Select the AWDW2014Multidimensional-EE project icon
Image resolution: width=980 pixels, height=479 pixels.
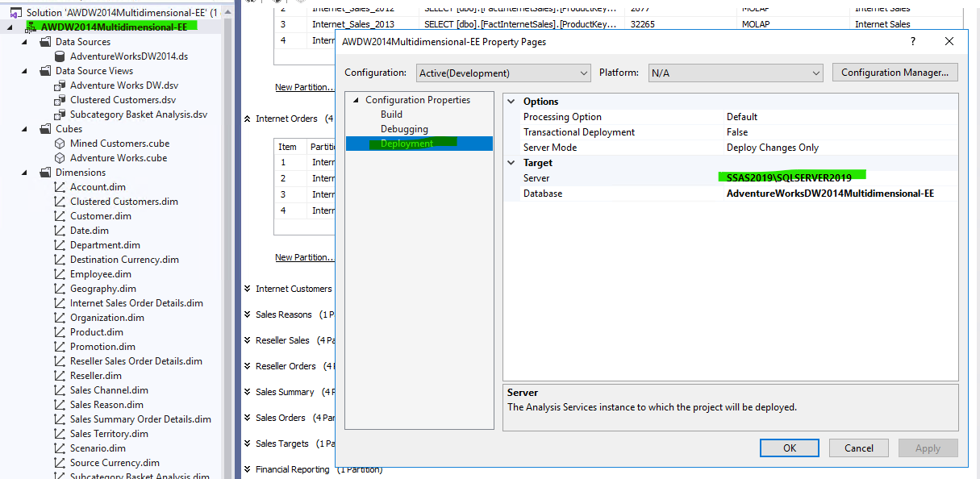(x=30, y=27)
